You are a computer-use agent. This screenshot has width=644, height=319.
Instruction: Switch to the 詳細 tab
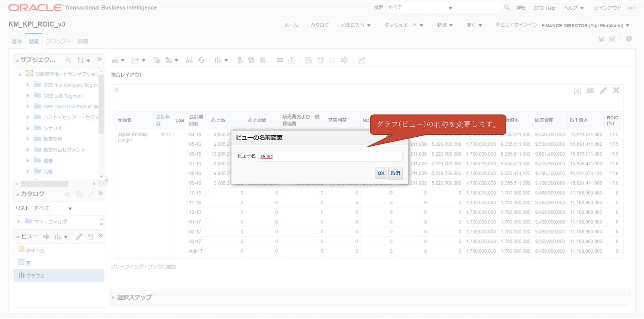pos(83,41)
